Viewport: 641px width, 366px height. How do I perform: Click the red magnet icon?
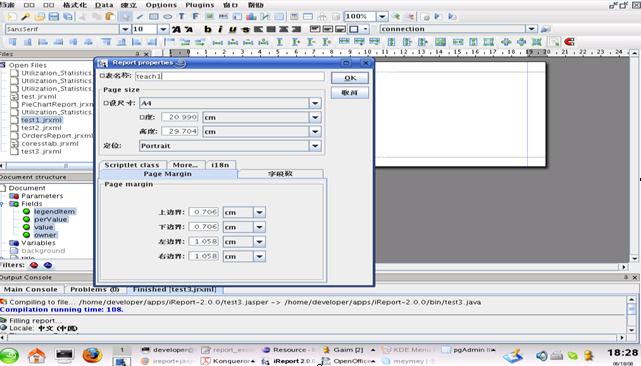click(x=569, y=41)
